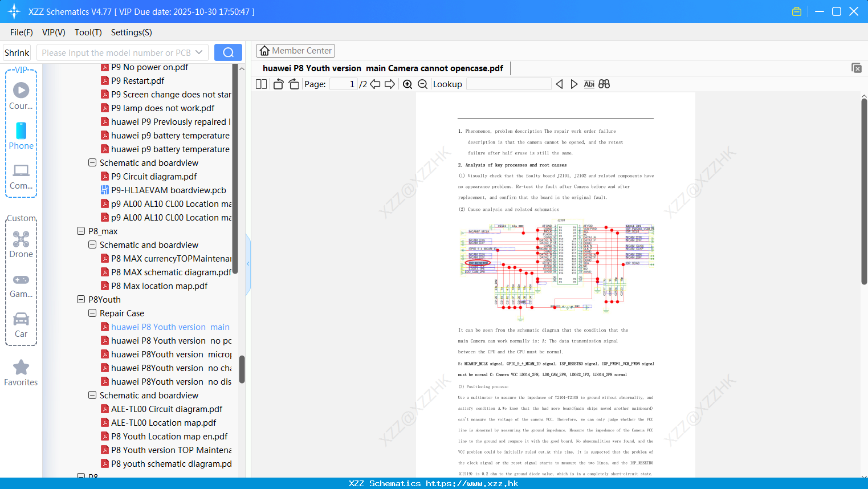Select the Computer category icon

pos(21,176)
